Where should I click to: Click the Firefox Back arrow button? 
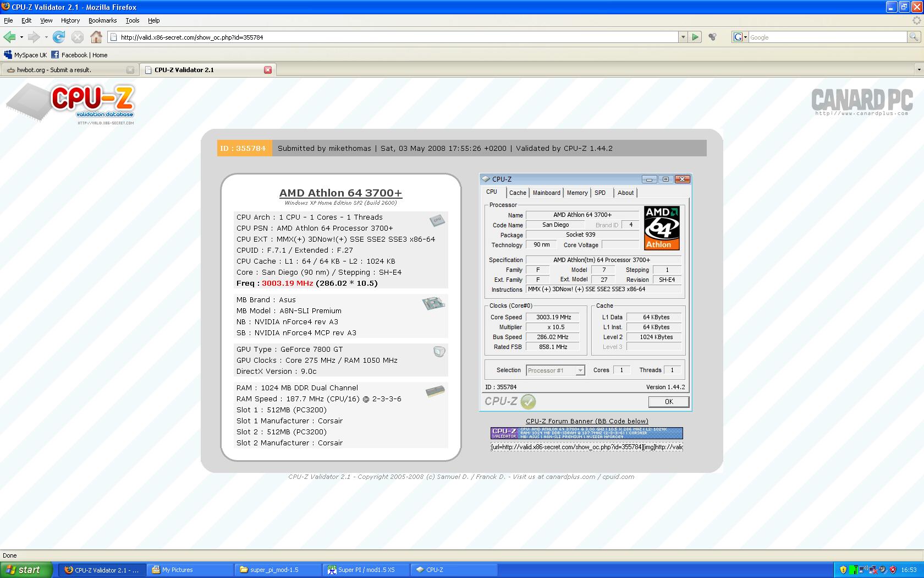point(9,37)
